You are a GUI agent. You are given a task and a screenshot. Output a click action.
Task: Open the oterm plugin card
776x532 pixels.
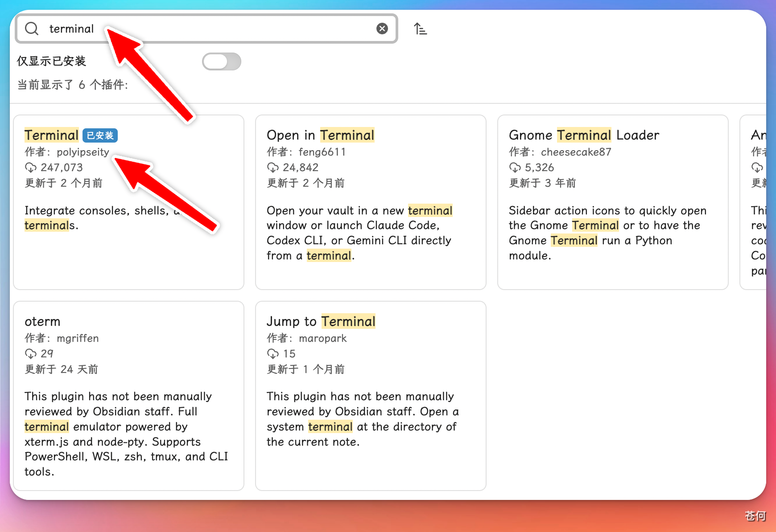pyautogui.click(x=129, y=396)
